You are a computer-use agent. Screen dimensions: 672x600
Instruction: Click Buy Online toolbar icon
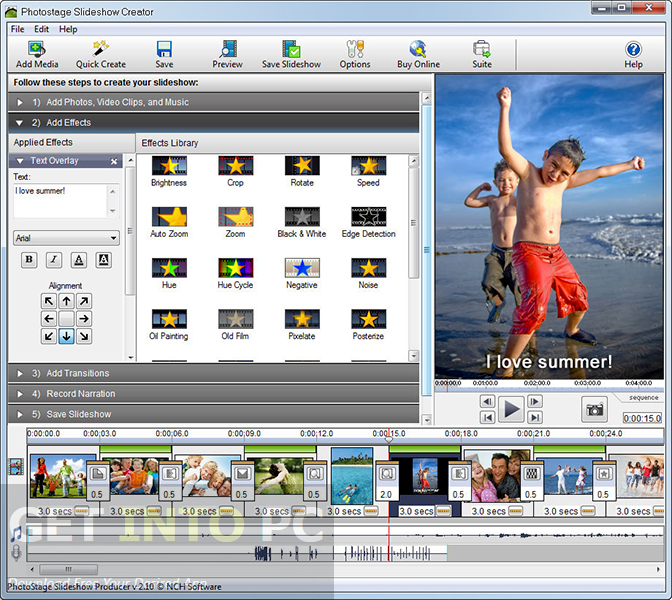point(418,54)
